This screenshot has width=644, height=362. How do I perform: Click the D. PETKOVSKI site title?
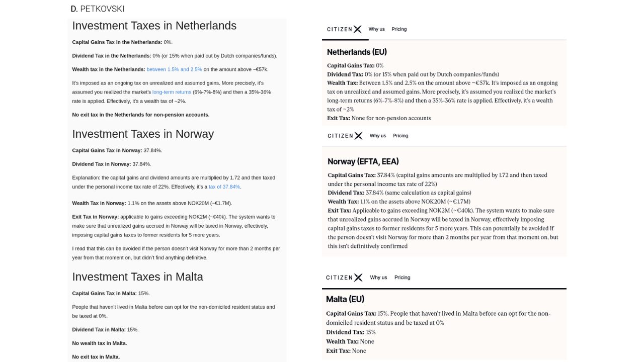click(x=97, y=9)
